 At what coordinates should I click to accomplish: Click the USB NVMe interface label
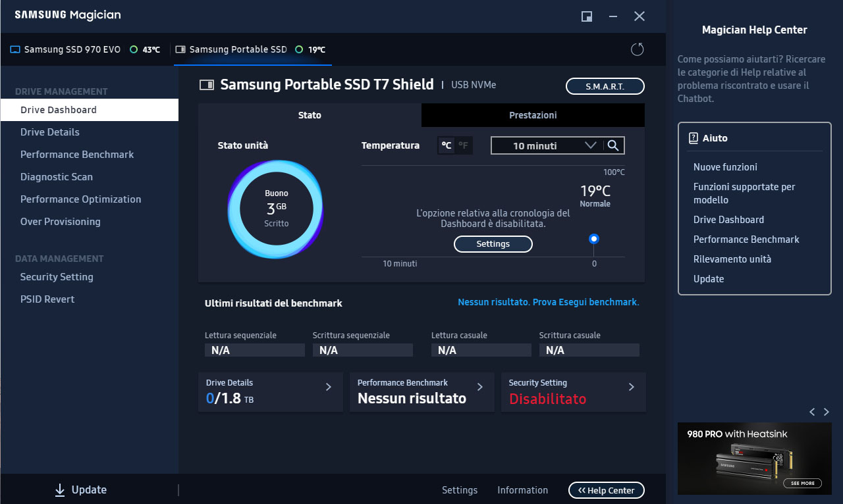(x=474, y=85)
